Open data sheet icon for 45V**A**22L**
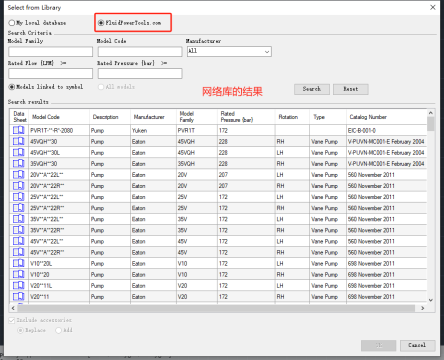This screenshot has height=360, width=444. pos(19,241)
